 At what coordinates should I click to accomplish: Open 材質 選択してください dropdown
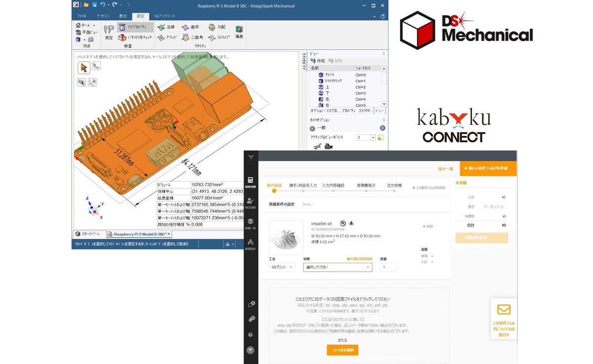(338, 267)
